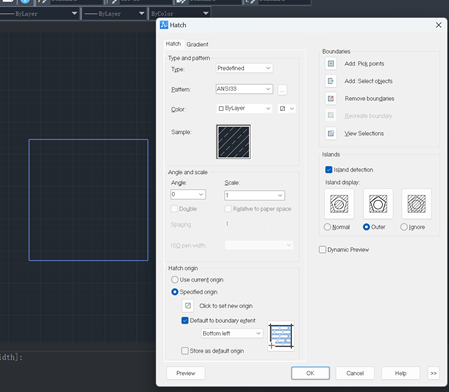Click the Scale input field
Screen dimensions: 449x392
255,195
